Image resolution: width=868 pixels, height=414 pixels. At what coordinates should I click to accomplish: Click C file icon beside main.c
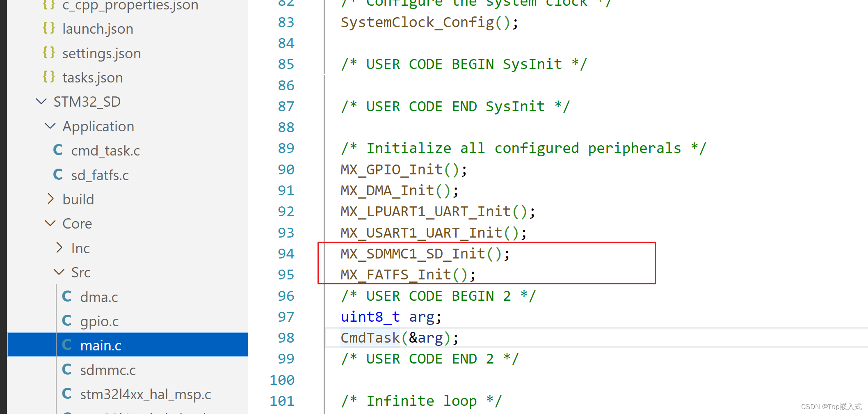point(67,345)
